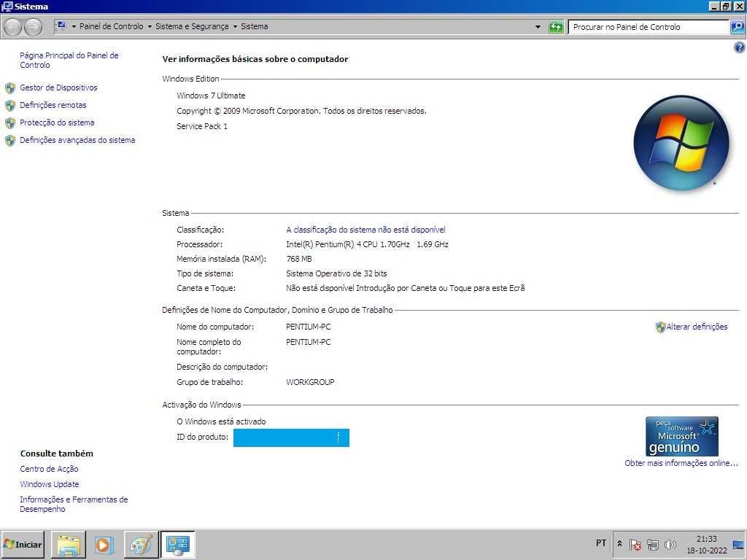
Task: Click the volume speaker tray icon
Action: 670,544
